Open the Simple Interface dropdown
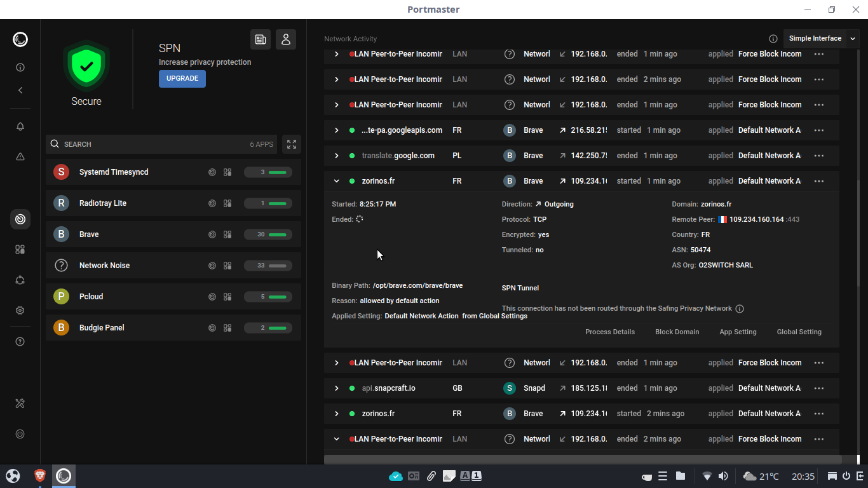This screenshot has height=488, width=868. (820, 38)
